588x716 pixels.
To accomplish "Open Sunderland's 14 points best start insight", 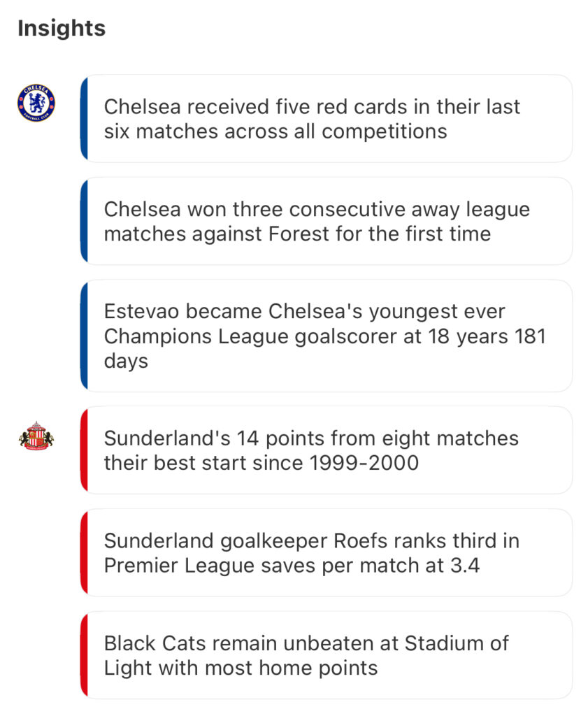I will point(326,450).
